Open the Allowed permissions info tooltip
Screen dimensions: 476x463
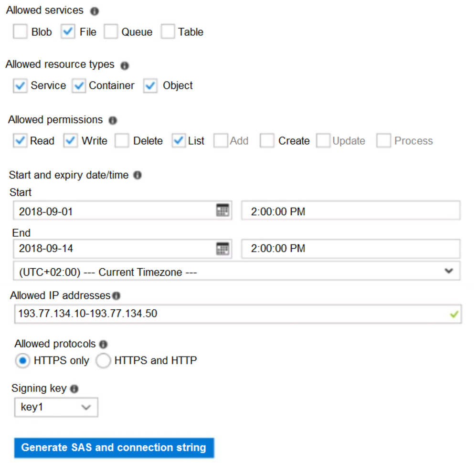[112, 120]
